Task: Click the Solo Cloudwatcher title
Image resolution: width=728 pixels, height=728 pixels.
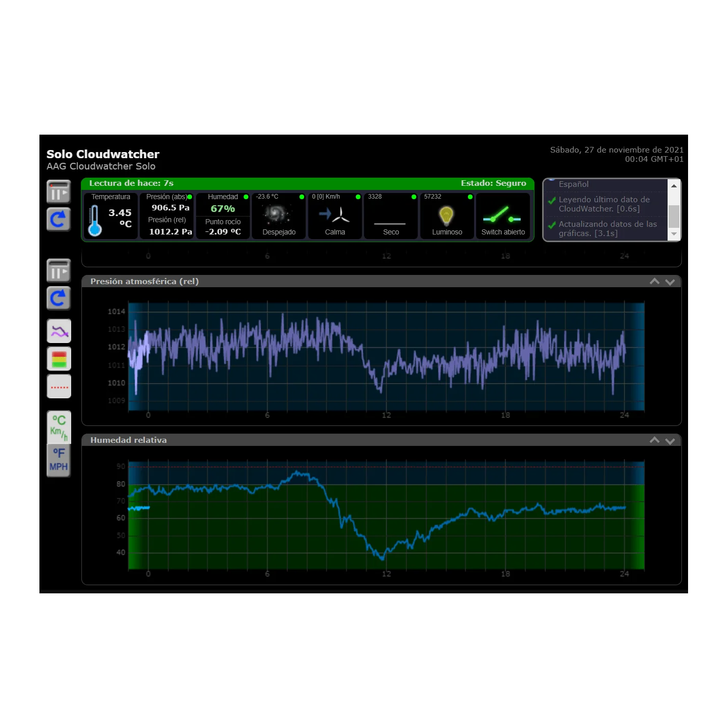Action: pyautogui.click(x=103, y=154)
